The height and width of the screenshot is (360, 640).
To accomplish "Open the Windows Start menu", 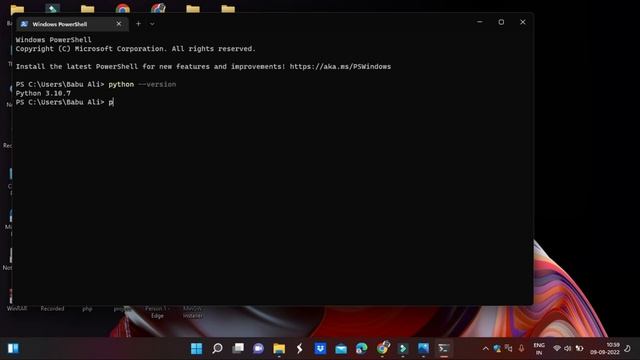I will [196, 348].
